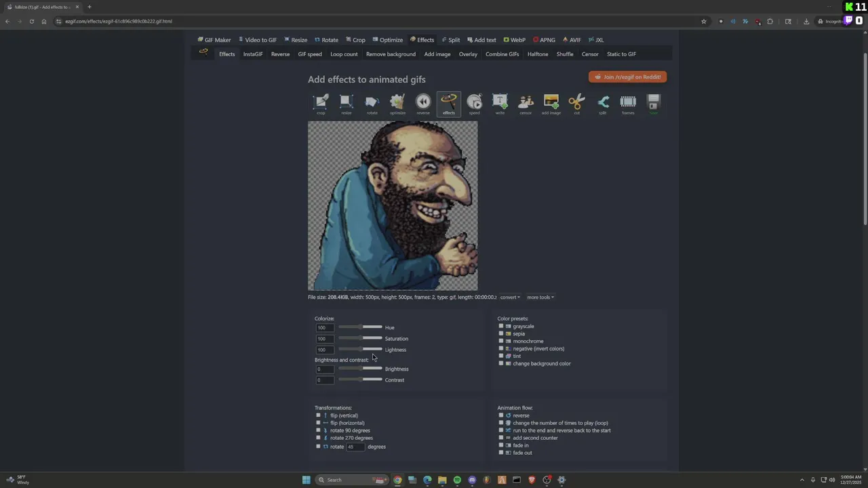Screen dimensions: 868x488
Task: Open the WebP menu item
Action: click(514, 40)
